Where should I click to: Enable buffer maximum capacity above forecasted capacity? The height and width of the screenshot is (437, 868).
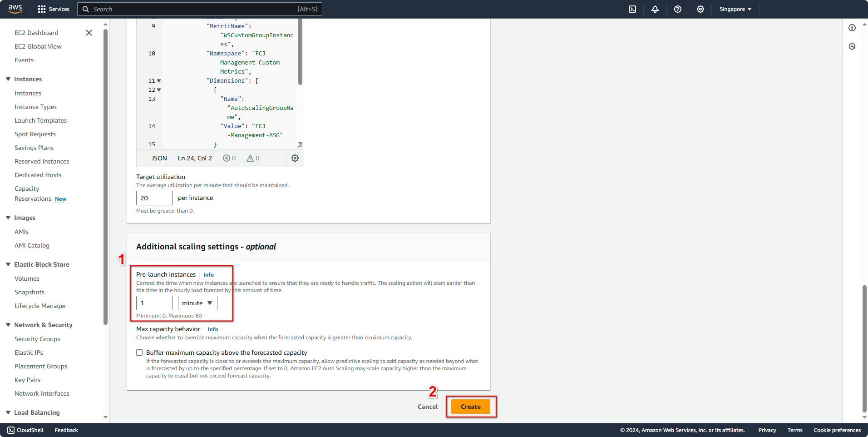coord(139,353)
